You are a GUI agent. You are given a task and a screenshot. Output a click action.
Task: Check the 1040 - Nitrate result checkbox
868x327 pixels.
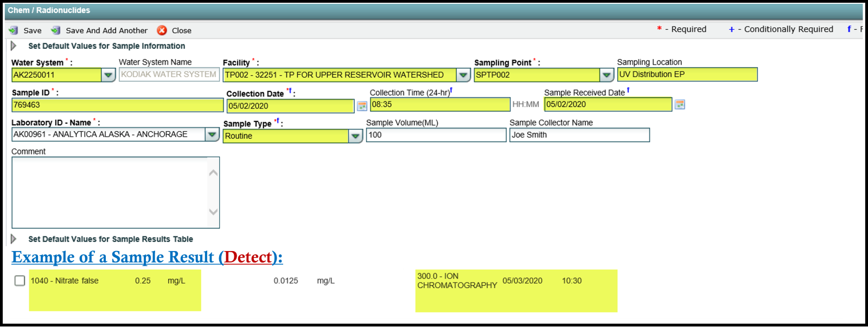click(x=20, y=281)
